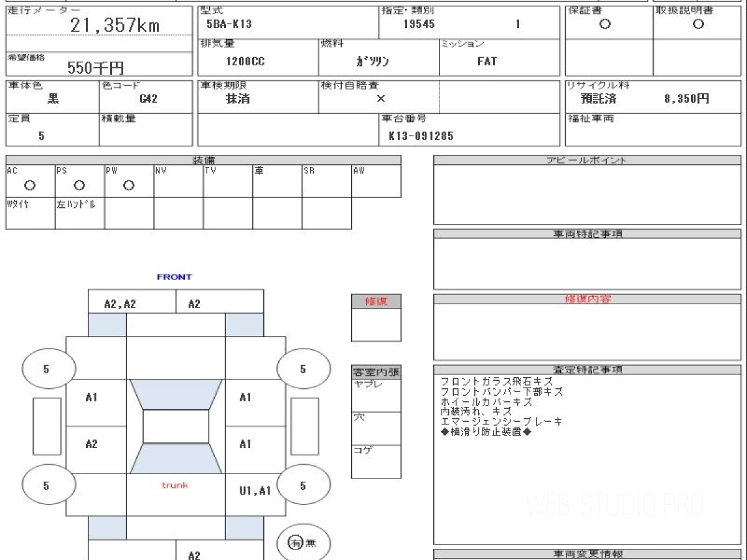Click the FAT transmission value
747x560 pixels.
pyautogui.click(x=487, y=62)
